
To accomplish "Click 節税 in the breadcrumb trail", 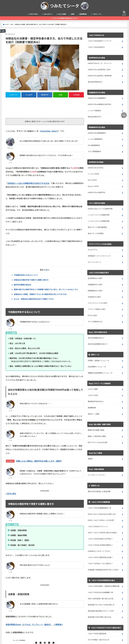I will [12, 24].
